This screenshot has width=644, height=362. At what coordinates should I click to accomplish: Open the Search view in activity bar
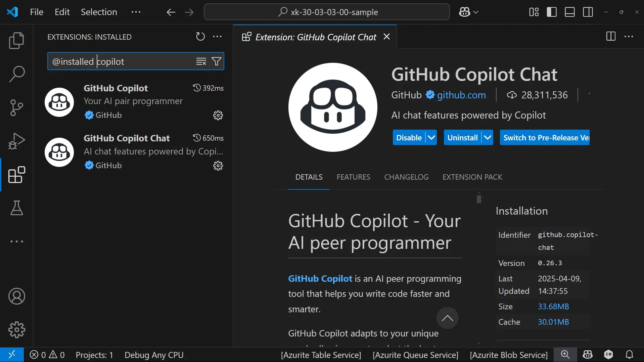16,74
